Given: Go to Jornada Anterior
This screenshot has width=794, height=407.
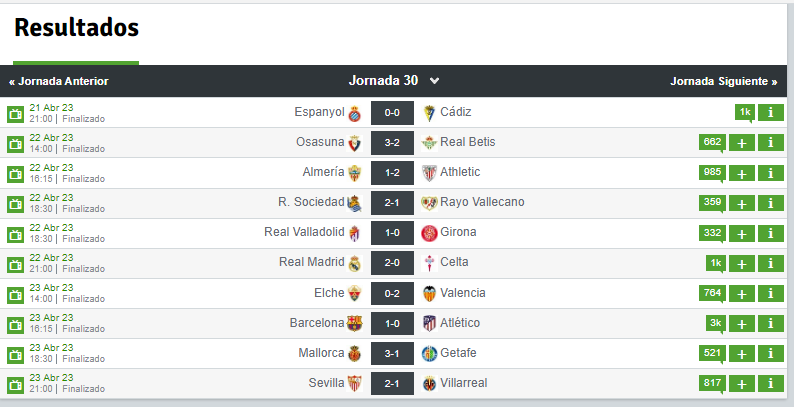Looking at the screenshot, I should (x=59, y=82).
